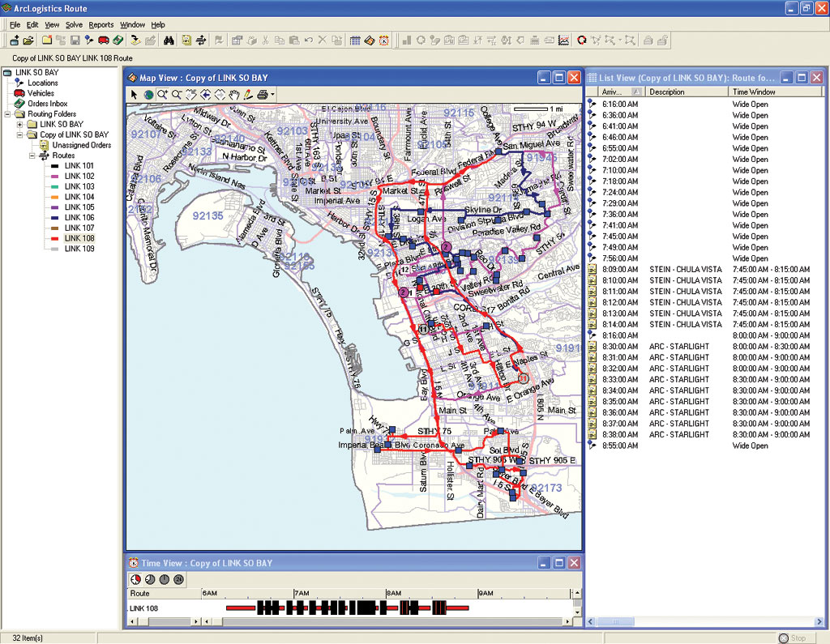
Task: Open the Solve menu
Action: [x=74, y=25]
